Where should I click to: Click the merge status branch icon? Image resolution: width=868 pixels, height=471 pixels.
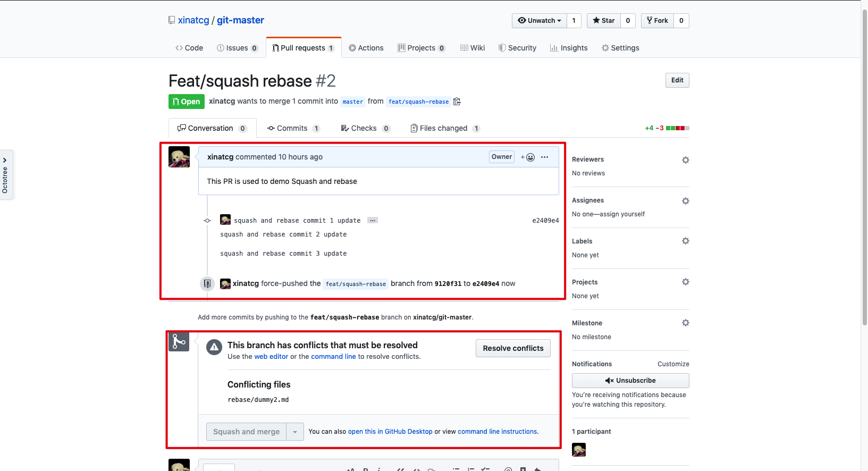[179, 341]
